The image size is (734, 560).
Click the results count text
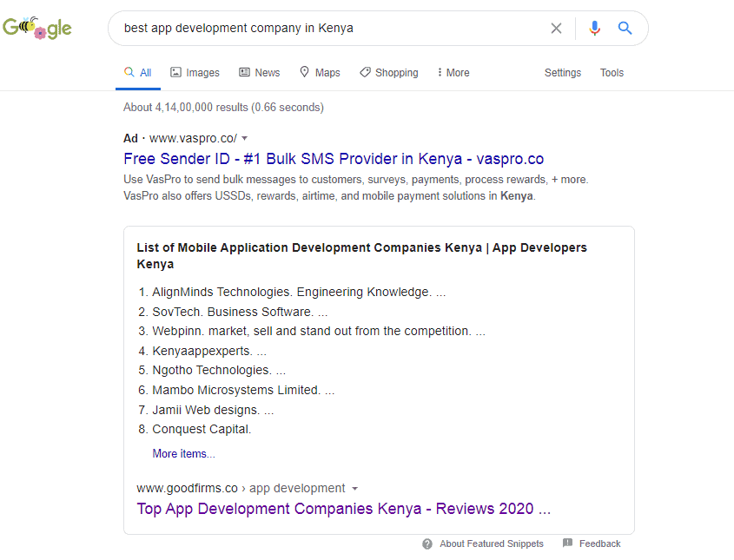click(x=223, y=108)
